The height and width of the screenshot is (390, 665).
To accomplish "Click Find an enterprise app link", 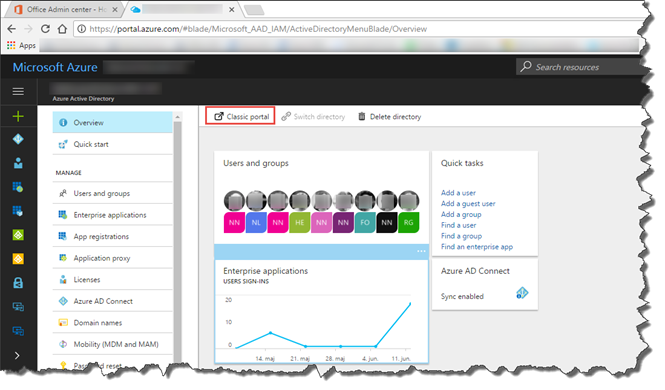I will pyautogui.click(x=477, y=247).
